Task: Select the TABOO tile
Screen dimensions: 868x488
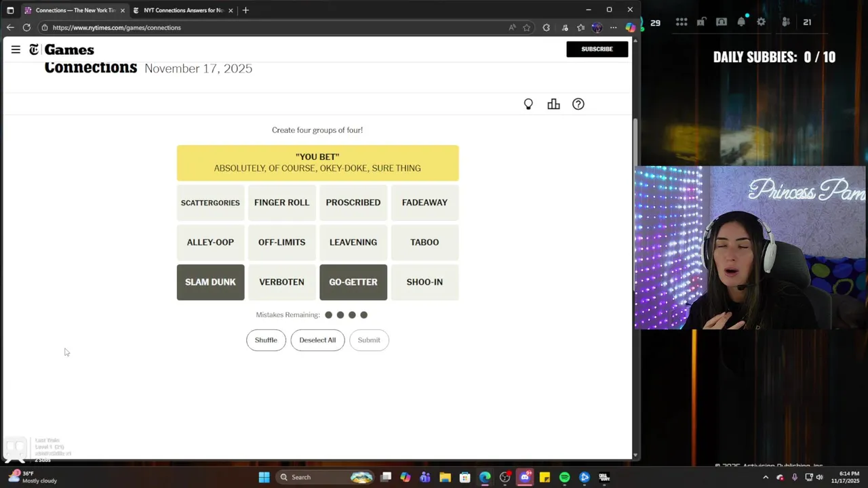Action: pos(425,242)
